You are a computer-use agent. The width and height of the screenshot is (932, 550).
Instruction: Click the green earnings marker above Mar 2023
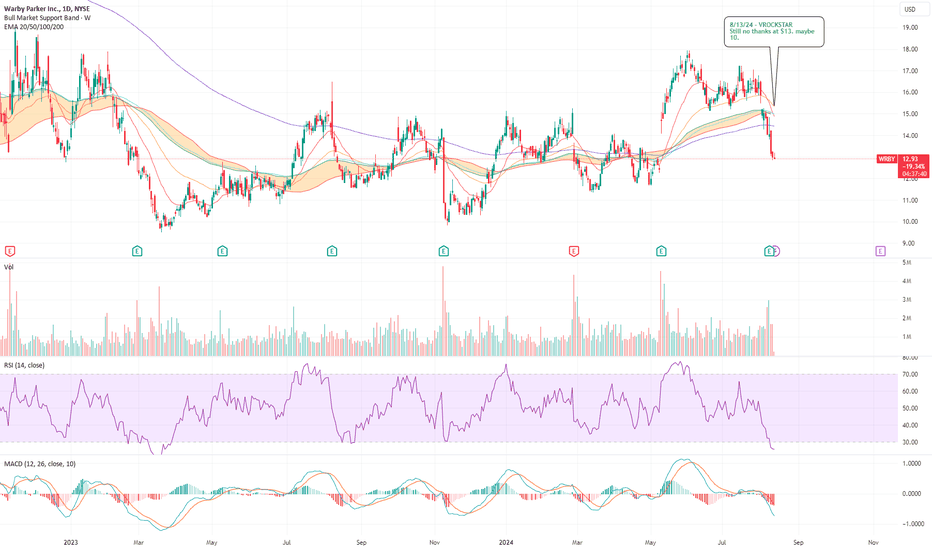point(137,251)
